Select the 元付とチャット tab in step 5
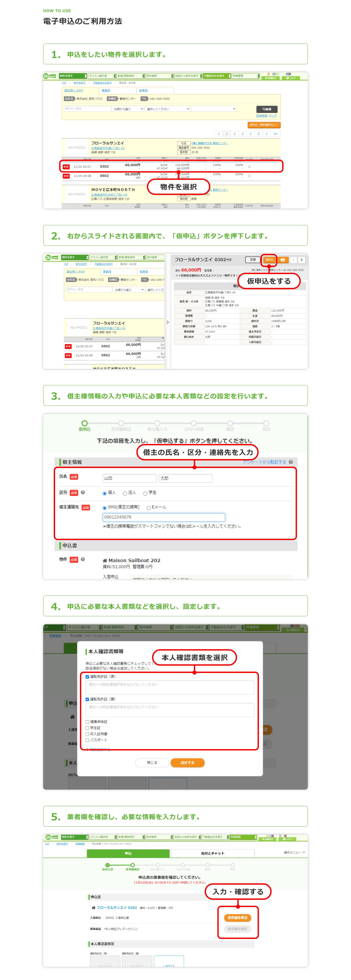The image size is (351, 980). point(213,853)
